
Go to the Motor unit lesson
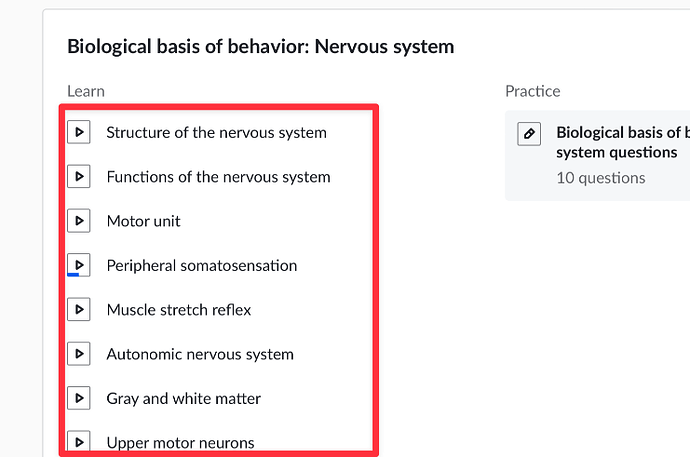point(143,221)
